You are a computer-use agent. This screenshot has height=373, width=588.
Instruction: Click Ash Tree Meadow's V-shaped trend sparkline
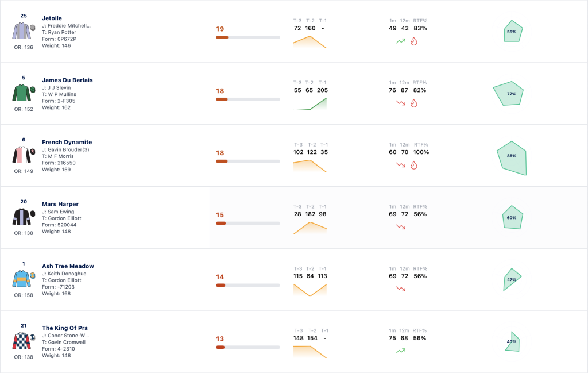310,290
